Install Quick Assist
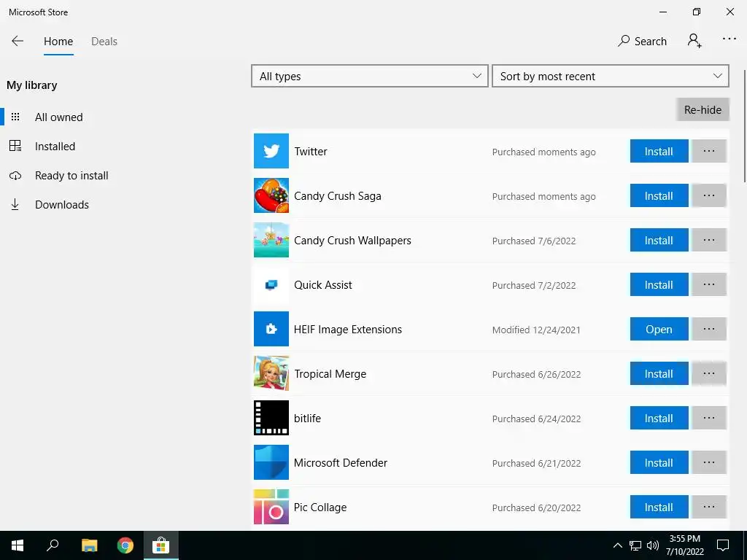Image resolution: width=747 pixels, height=560 pixels. (659, 284)
